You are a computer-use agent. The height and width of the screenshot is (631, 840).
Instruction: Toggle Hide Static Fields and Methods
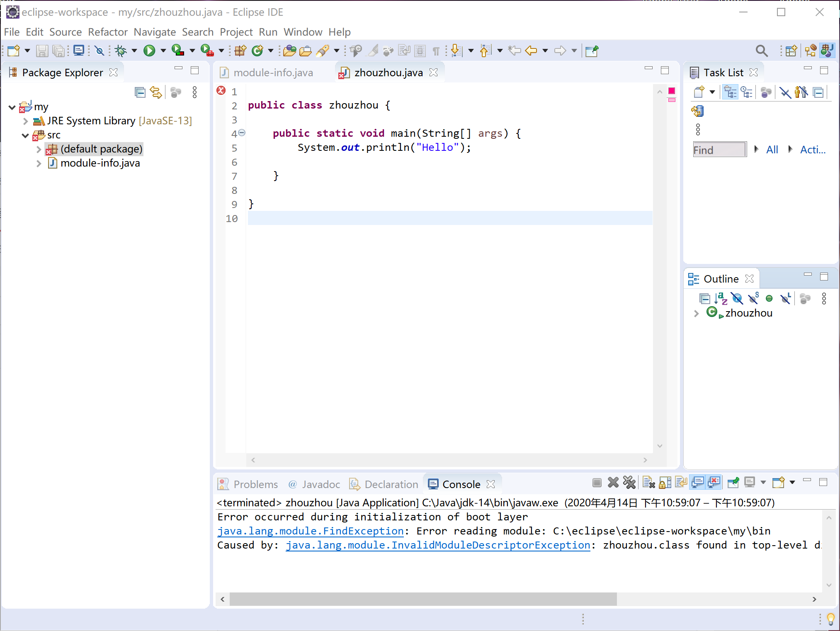point(753,298)
